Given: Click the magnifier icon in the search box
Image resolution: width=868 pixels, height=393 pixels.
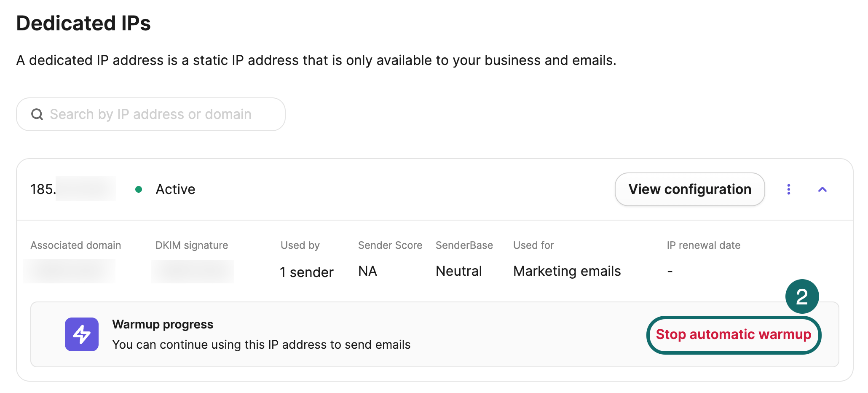Looking at the screenshot, I should pyautogui.click(x=37, y=114).
